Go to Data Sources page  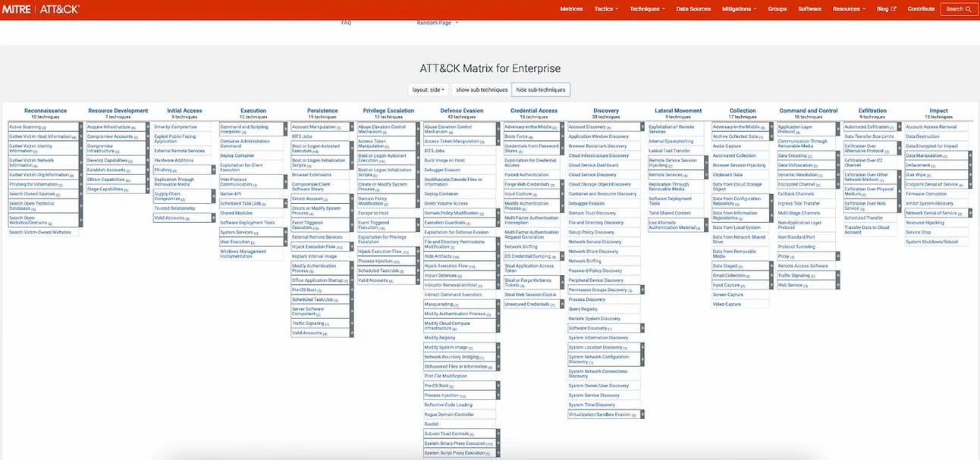click(693, 9)
